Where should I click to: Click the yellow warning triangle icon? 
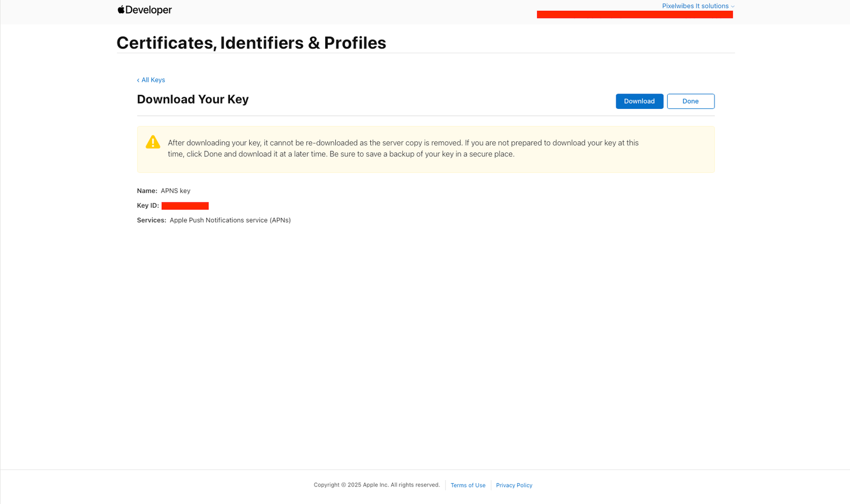[x=153, y=142]
